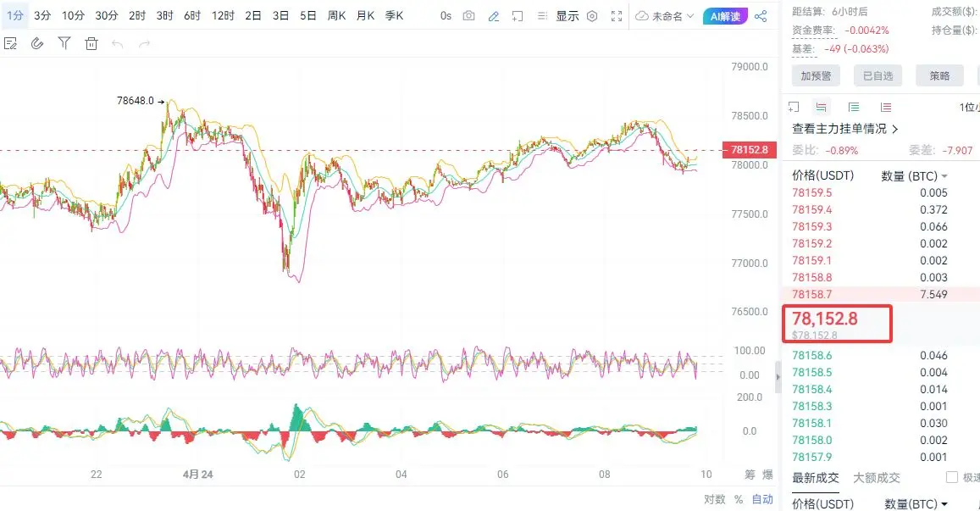Screen dimensions: 980x511
Task: Toggle the 极速 checkbox
Action: (952, 477)
